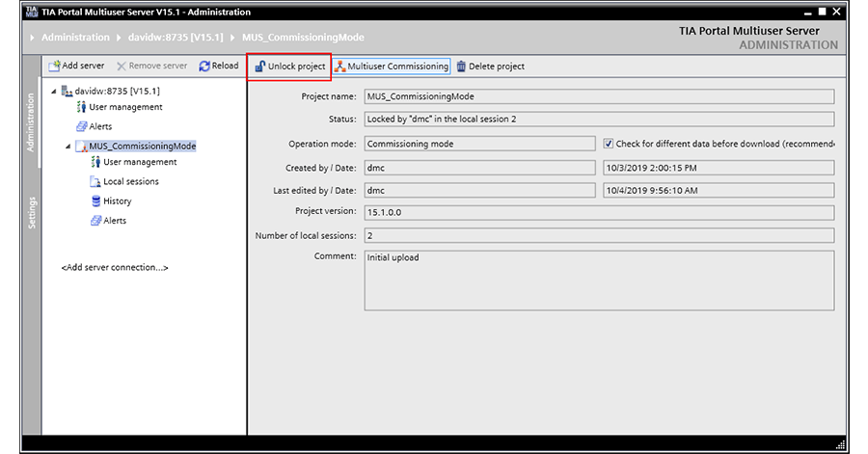This screenshot has height=454, width=868.
Task: Click the project Alerts icon below History
Action: [x=95, y=221]
